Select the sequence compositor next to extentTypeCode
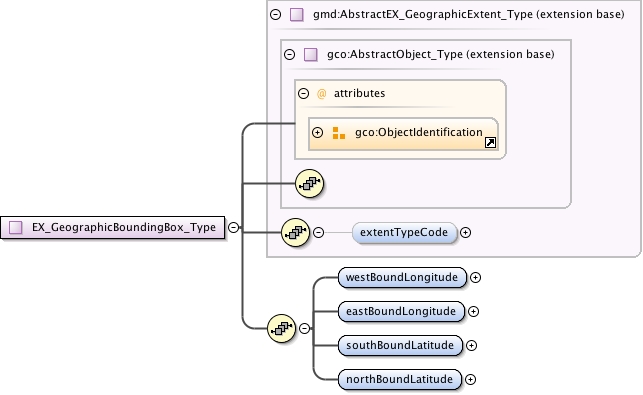 coord(295,233)
